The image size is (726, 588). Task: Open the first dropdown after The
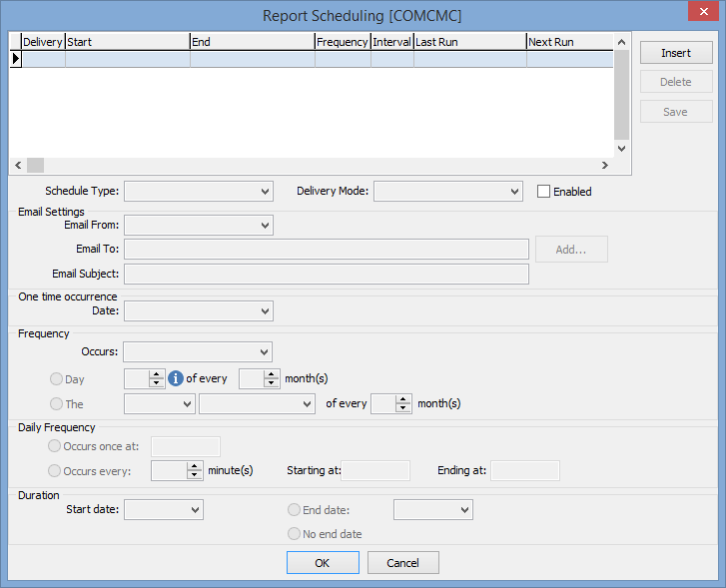point(160,403)
